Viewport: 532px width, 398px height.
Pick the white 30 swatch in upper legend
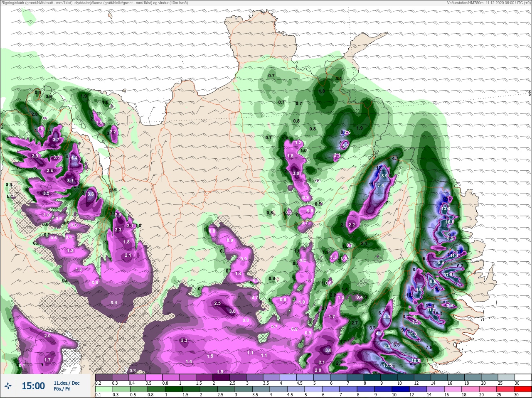(x=522, y=377)
